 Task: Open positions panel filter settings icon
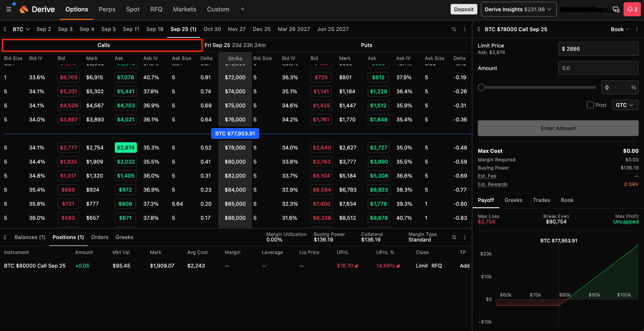[454, 237]
